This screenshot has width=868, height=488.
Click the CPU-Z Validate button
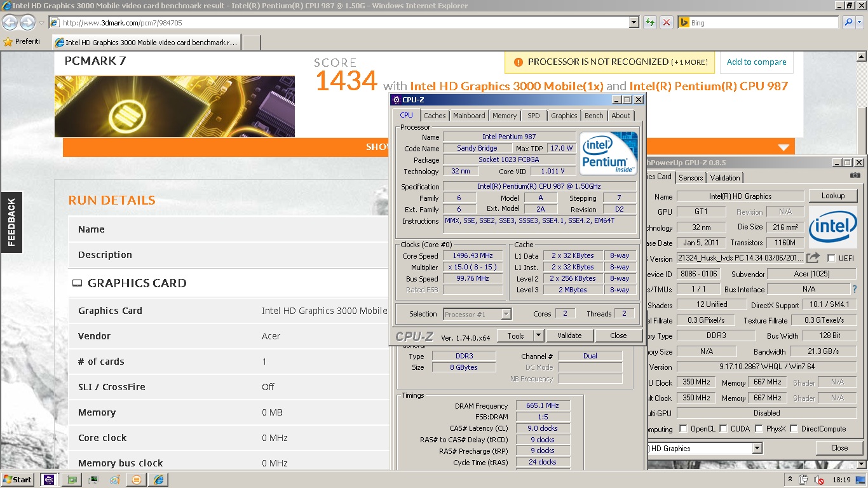[569, 335]
